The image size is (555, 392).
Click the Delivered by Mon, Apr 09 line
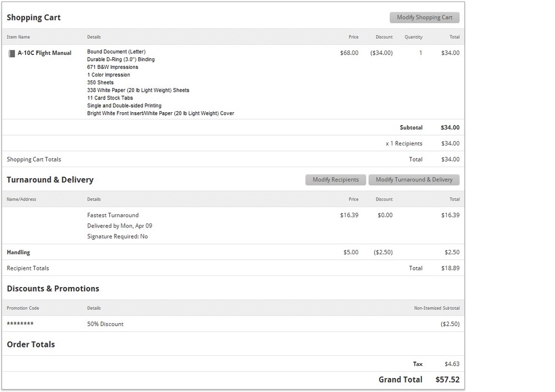pyautogui.click(x=119, y=226)
